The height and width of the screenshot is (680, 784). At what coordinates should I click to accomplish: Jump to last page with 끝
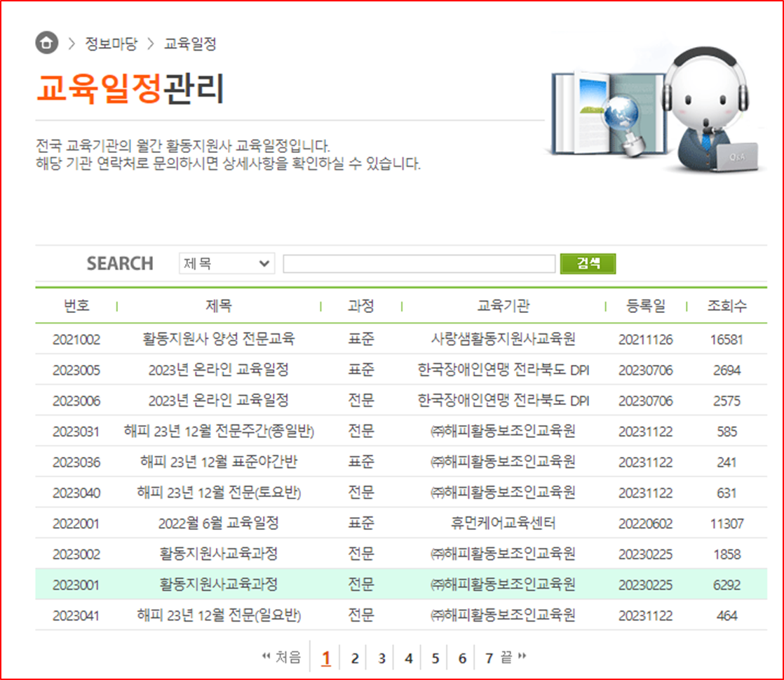513,656
